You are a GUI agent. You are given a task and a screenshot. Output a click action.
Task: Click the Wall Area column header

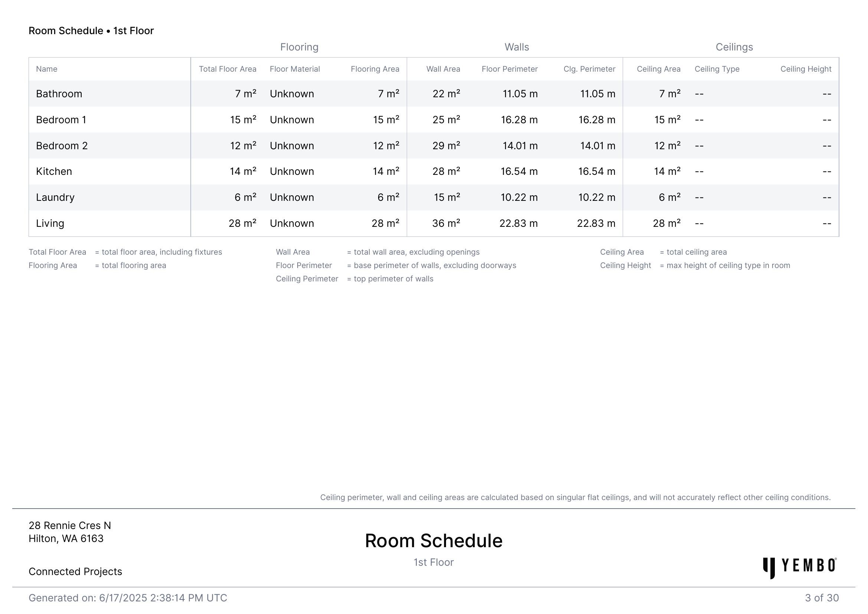[x=443, y=69]
